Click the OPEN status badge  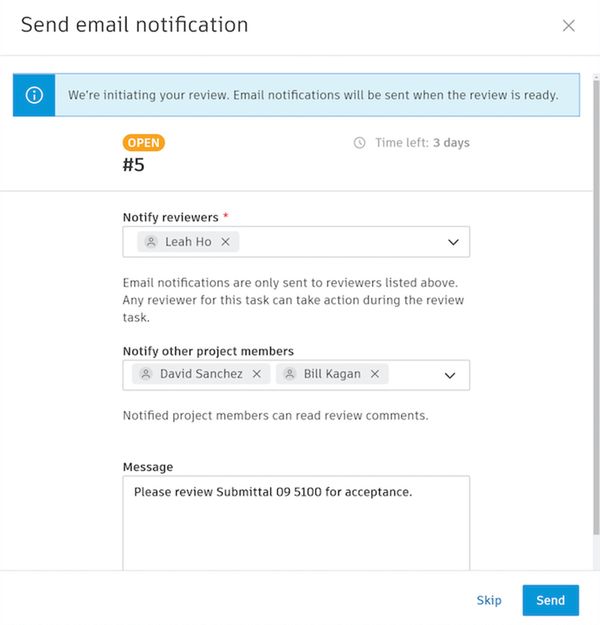coord(144,143)
